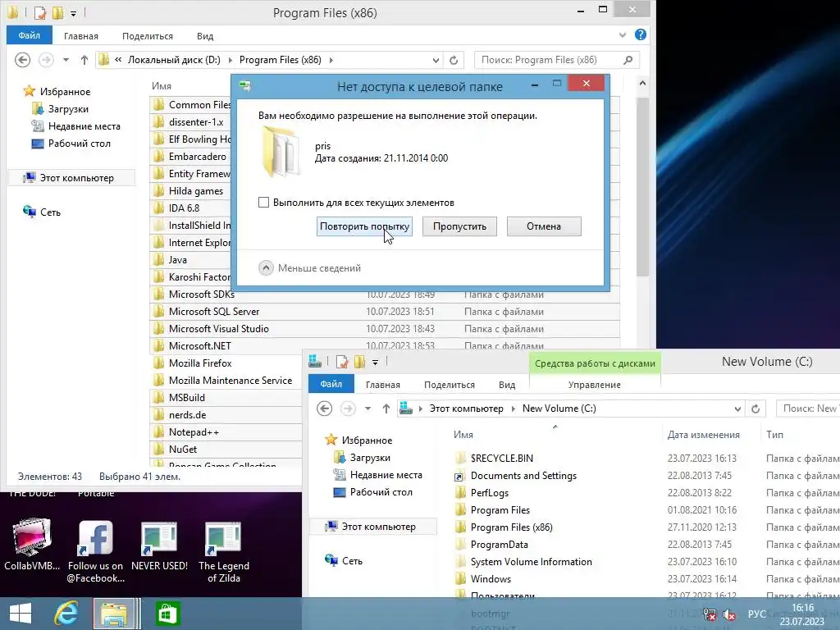Go back in Program Files window
The width and height of the screenshot is (840, 630).
22,60
